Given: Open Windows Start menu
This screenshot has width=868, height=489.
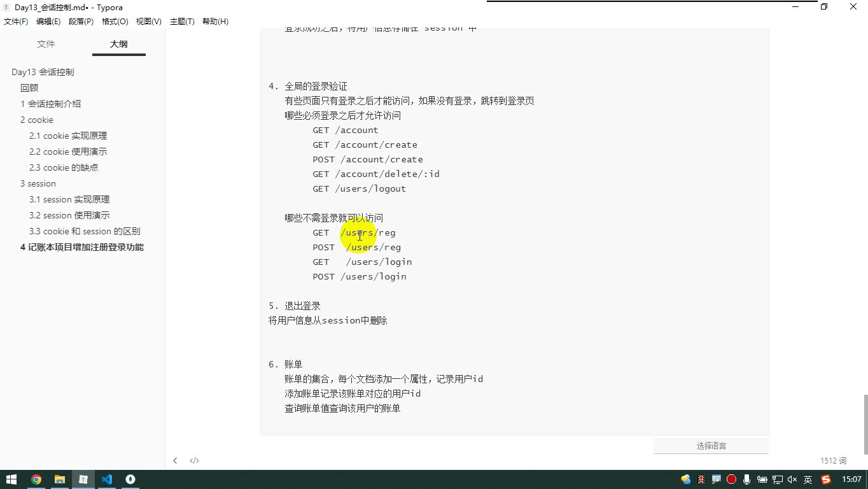Looking at the screenshot, I should click(x=11, y=479).
